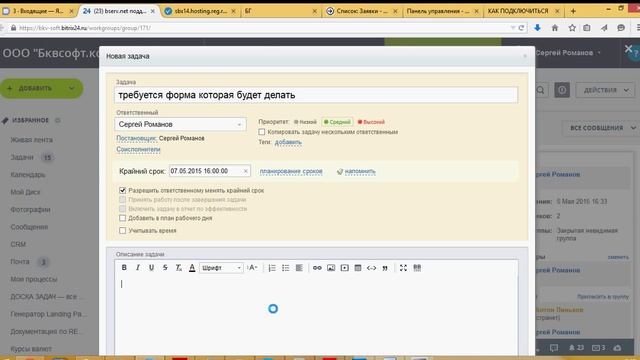Clear the deadline date with x
The height and width of the screenshot is (360, 640).
coord(246,171)
